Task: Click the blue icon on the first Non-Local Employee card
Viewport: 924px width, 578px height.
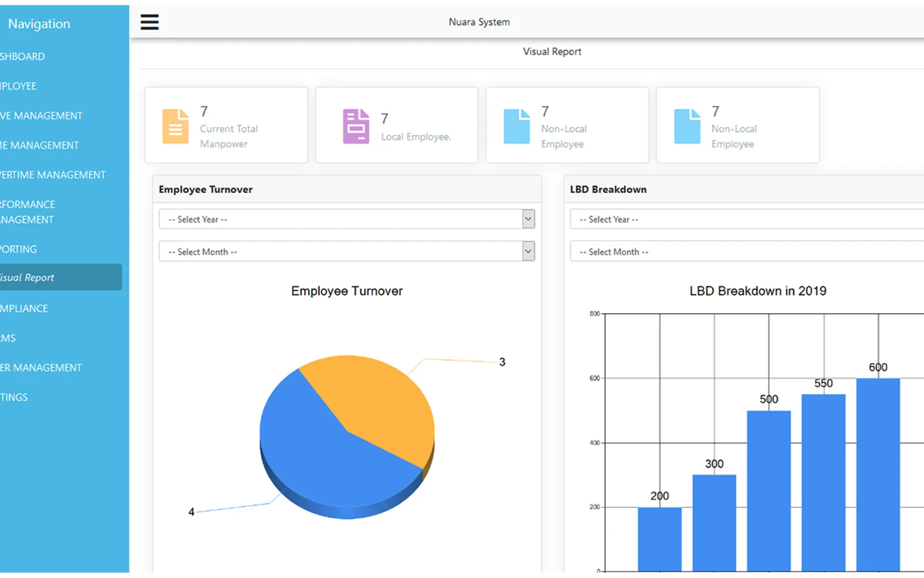Action: tap(516, 126)
